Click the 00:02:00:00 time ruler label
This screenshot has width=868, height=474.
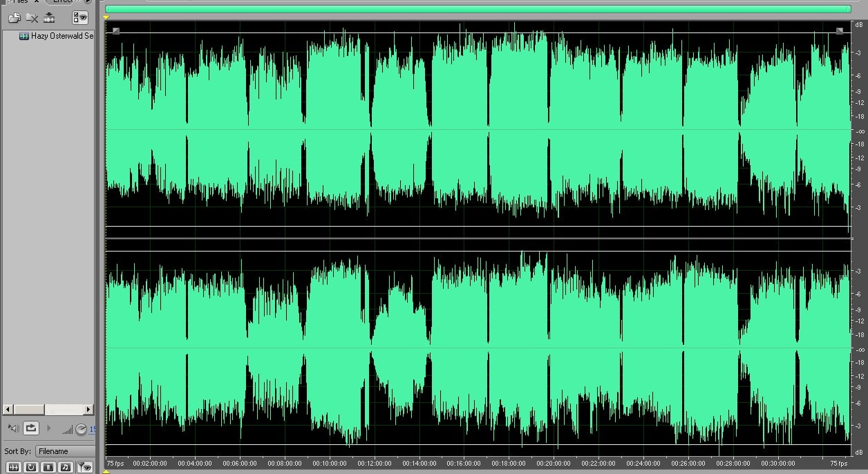(150, 463)
